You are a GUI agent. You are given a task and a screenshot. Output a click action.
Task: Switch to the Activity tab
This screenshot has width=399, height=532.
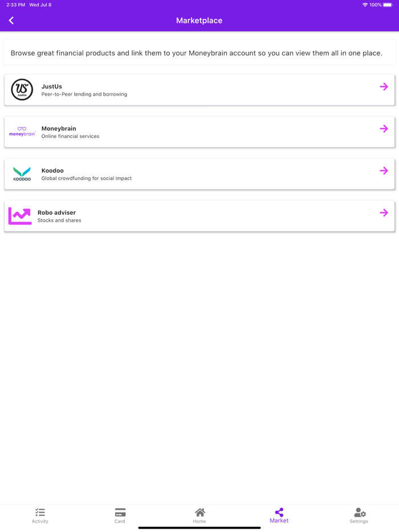[40, 515]
